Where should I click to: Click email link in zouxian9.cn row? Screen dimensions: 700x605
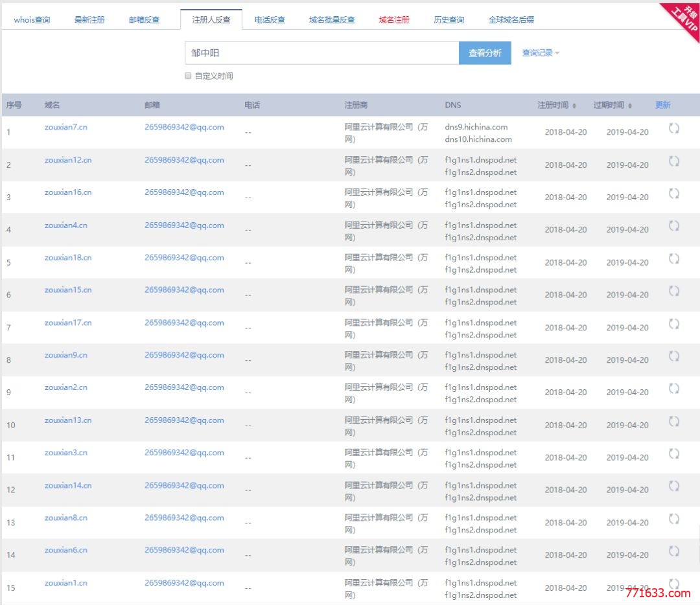[184, 355]
